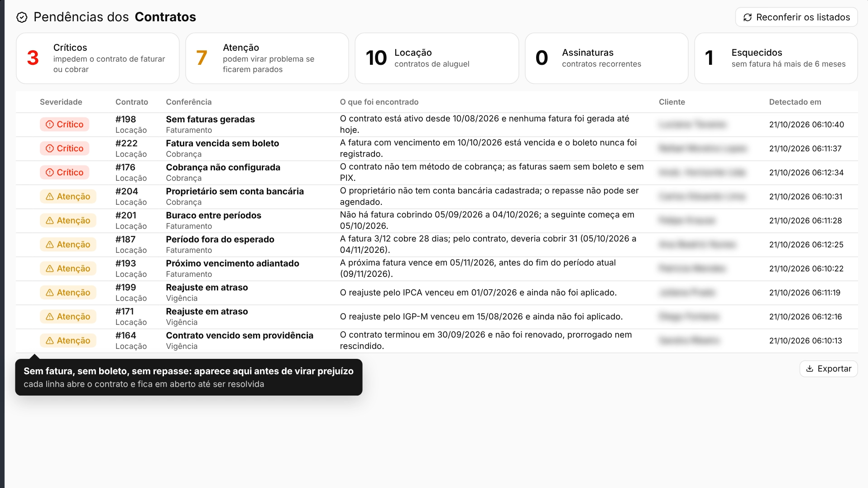Click the Atenção warning icon for contract #204

[50, 197]
